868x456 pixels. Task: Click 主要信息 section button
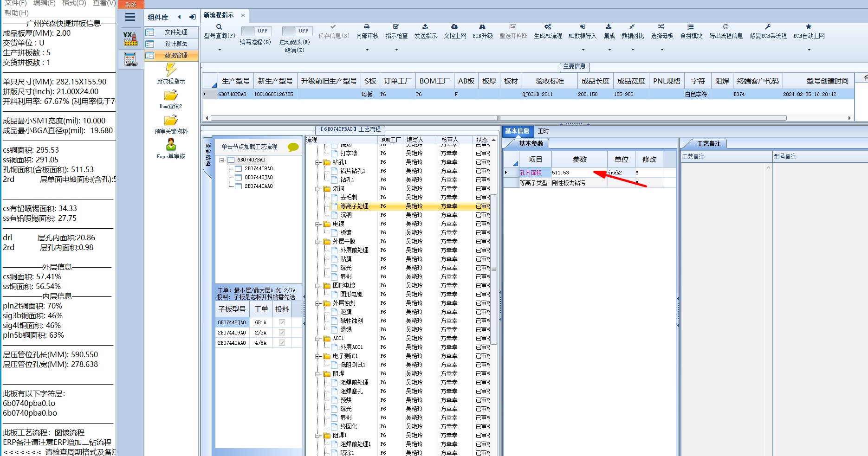click(574, 66)
